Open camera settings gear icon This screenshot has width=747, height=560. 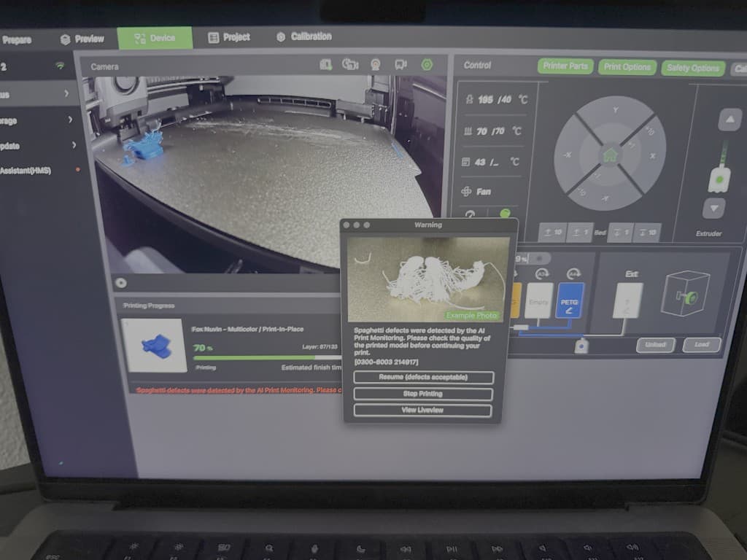(x=427, y=64)
